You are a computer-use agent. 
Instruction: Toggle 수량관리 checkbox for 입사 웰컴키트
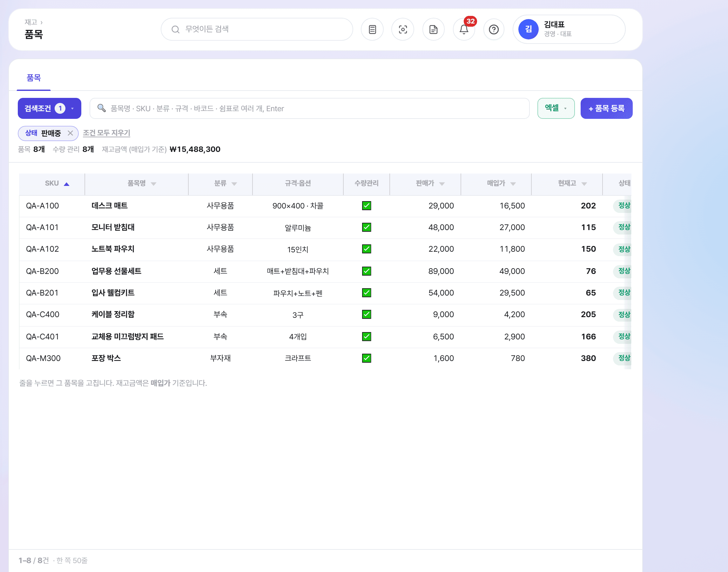pyautogui.click(x=367, y=293)
